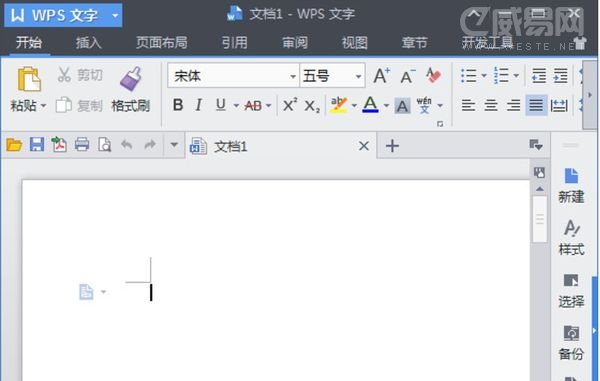Screen dimensions: 600x381
Task: Open the 章节 tab
Action: 414,42
